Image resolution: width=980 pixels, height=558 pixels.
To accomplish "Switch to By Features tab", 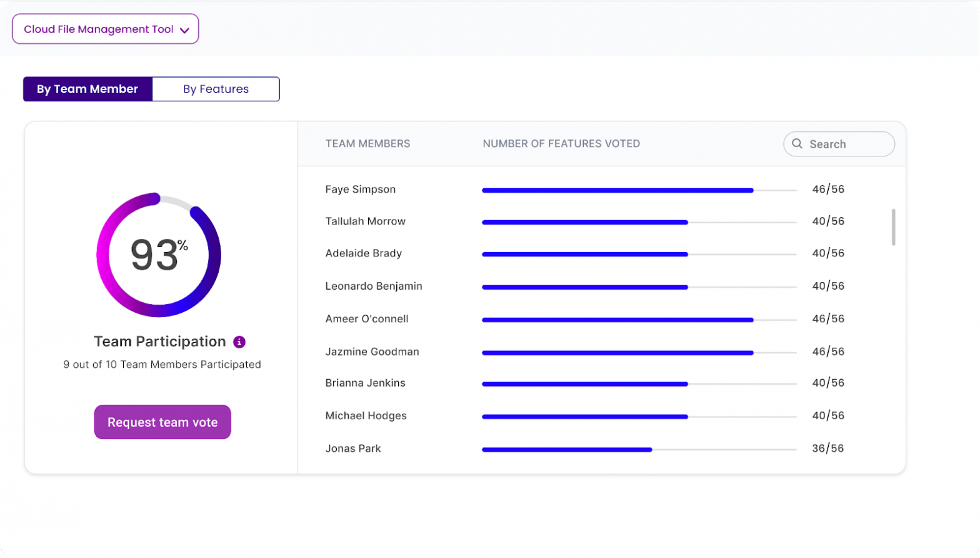I will click(216, 89).
